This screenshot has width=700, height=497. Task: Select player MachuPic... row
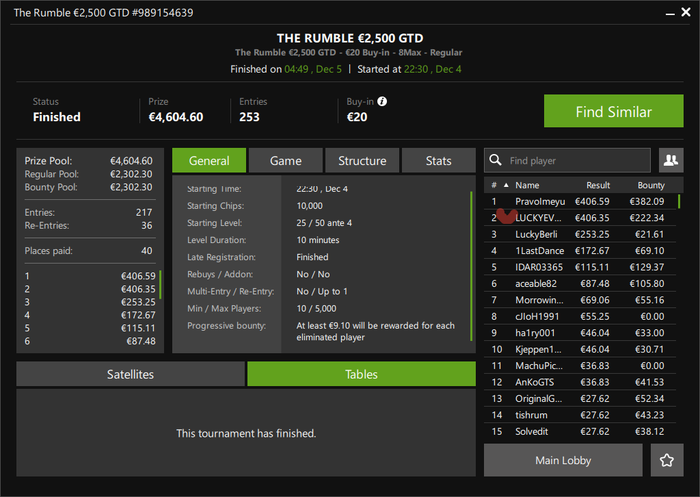579,366
